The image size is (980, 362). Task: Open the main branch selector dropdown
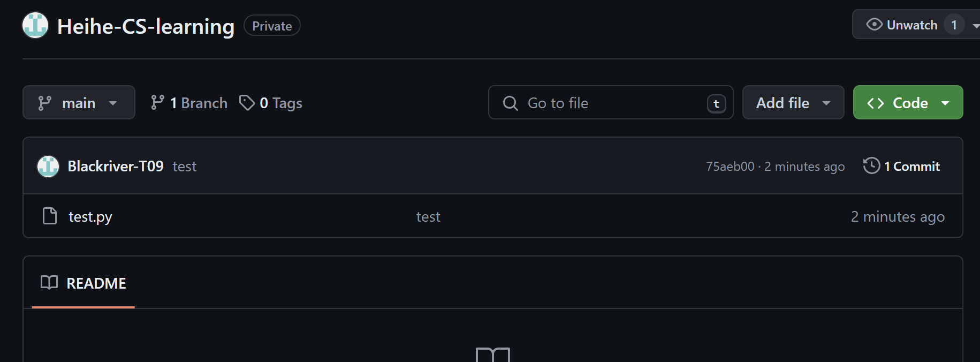(x=79, y=103)
